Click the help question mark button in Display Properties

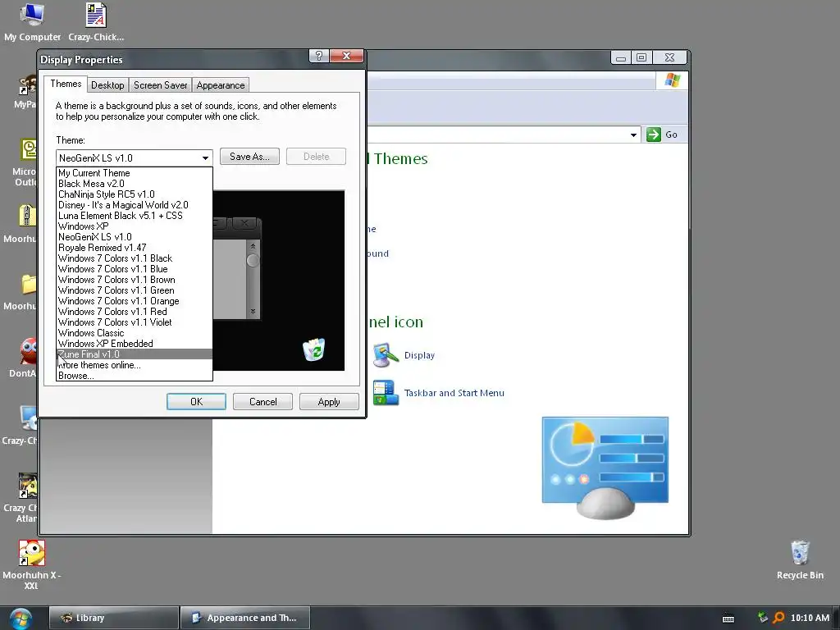click(319, 56)
